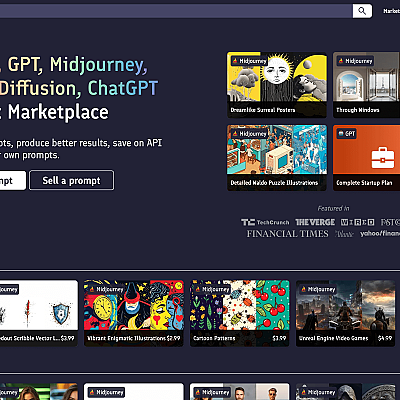Click the WIRED logo
This screenshot has width=400, height=400.
tap(357, 222)
